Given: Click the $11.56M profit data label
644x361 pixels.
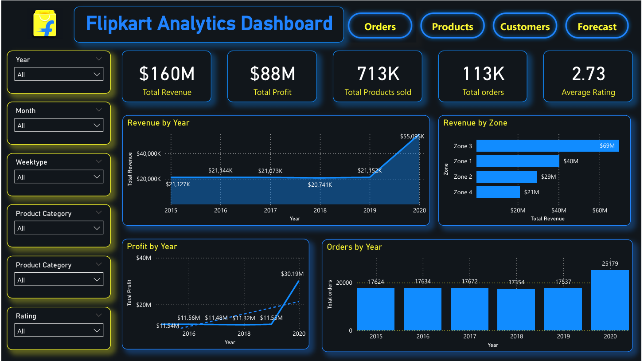Looking at the screenshot, I should tap(189, 318).
